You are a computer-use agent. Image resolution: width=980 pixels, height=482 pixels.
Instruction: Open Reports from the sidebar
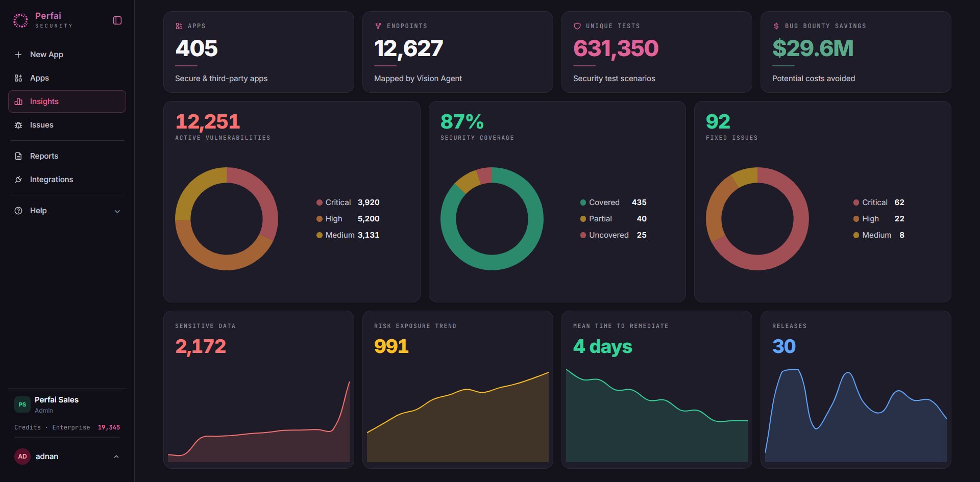(x=67, y=156)
